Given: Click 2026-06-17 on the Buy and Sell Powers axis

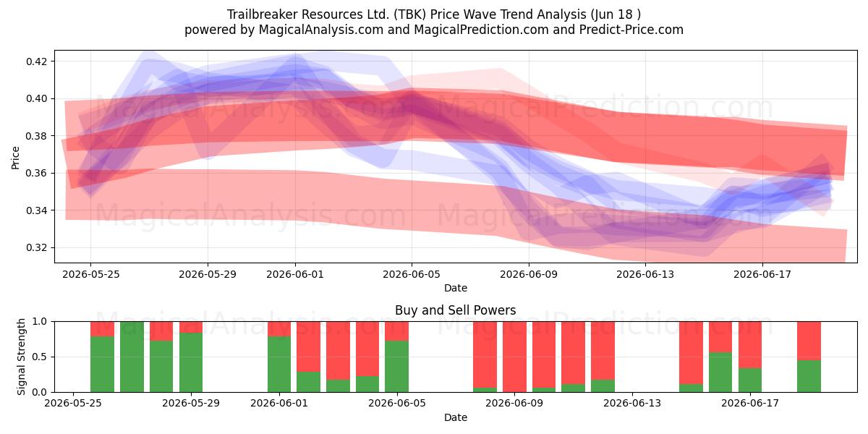Looking at the screenshot, I should (x=750, y=404).
